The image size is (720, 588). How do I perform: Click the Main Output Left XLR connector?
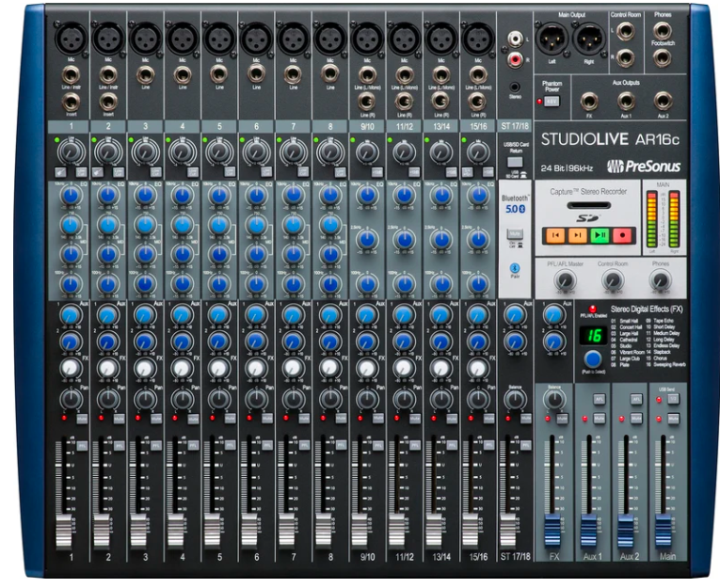(552, 40)
